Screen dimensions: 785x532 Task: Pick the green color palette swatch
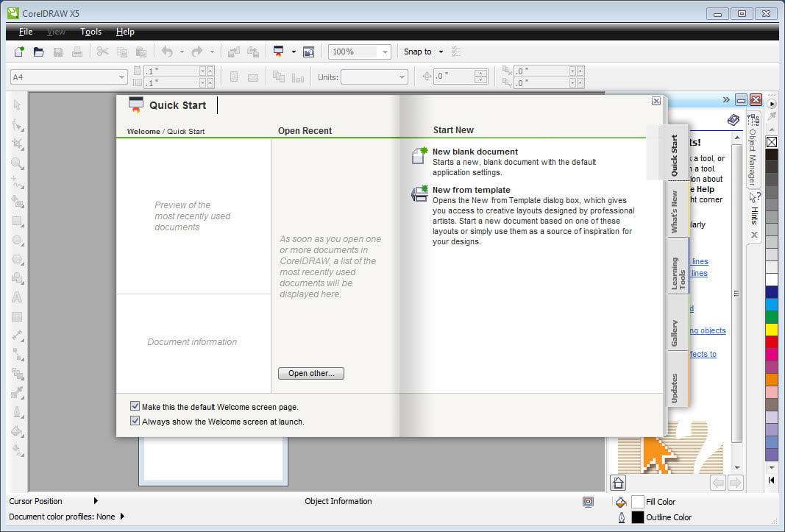tap(772, 316)
